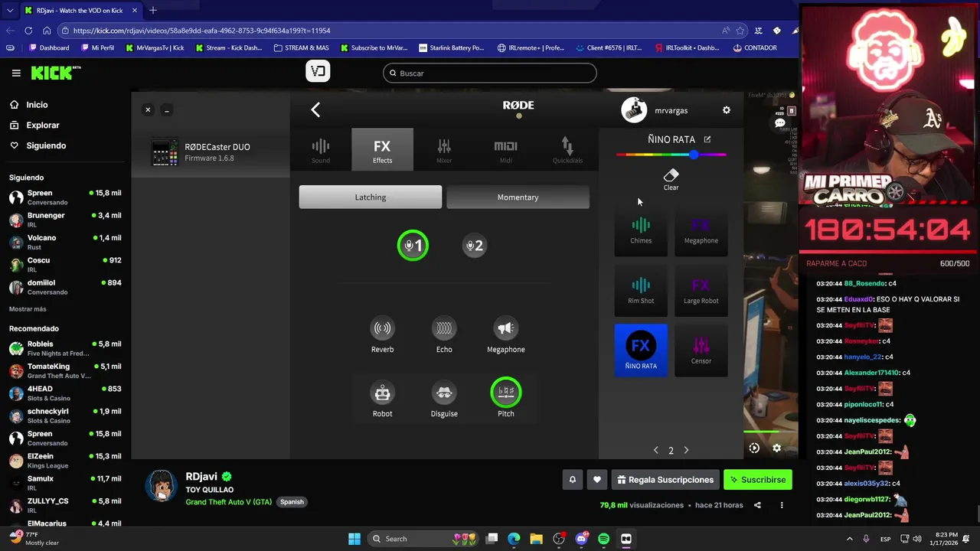Screen dimensions: 980x551
Task: Toggle microphone 2 selection
Action: 474,246
